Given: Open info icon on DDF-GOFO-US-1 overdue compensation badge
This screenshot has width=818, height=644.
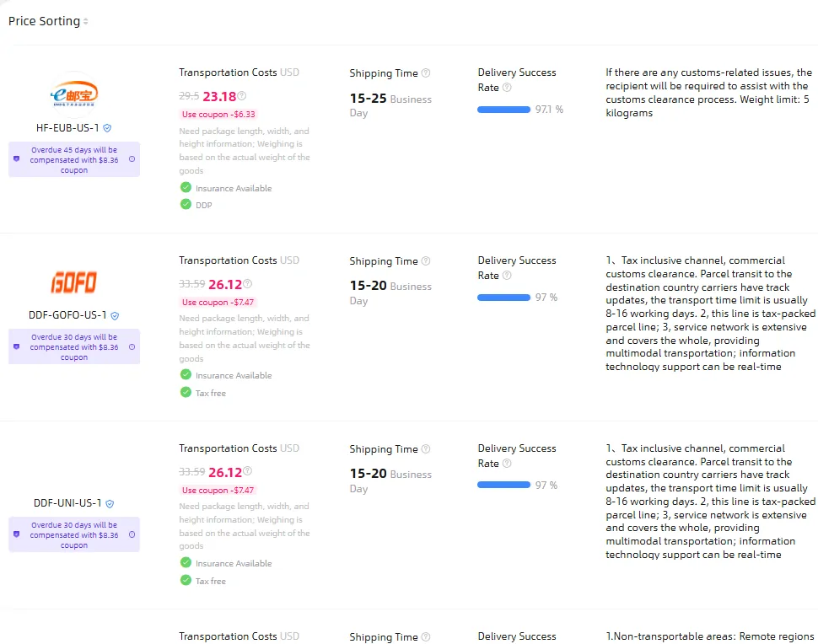Looking at the screenshot, I should 132,346.
